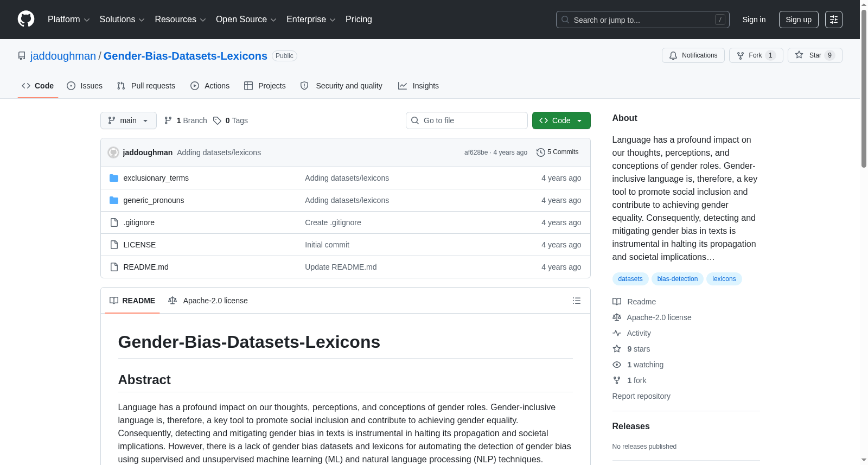Image resolution: width=868 pixels, height=465 pixels.
Task: Select the bias-detection topic tag
Action: tap(678, 279)
